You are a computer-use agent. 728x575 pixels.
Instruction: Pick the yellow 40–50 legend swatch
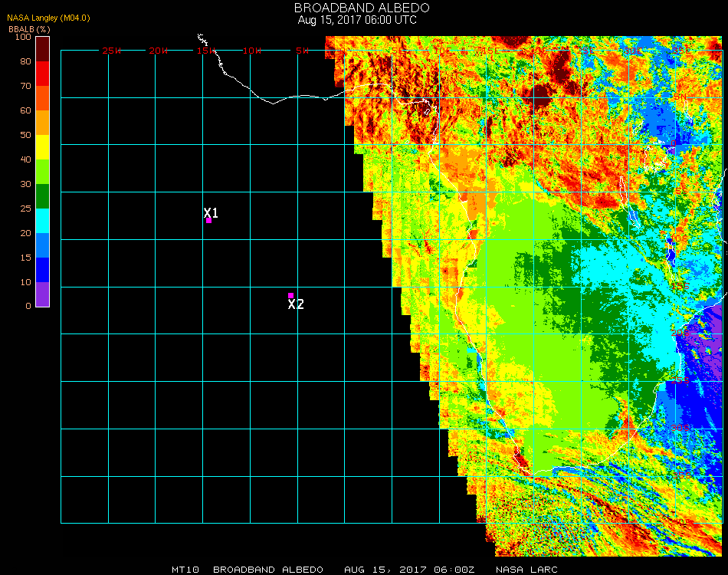43,146
